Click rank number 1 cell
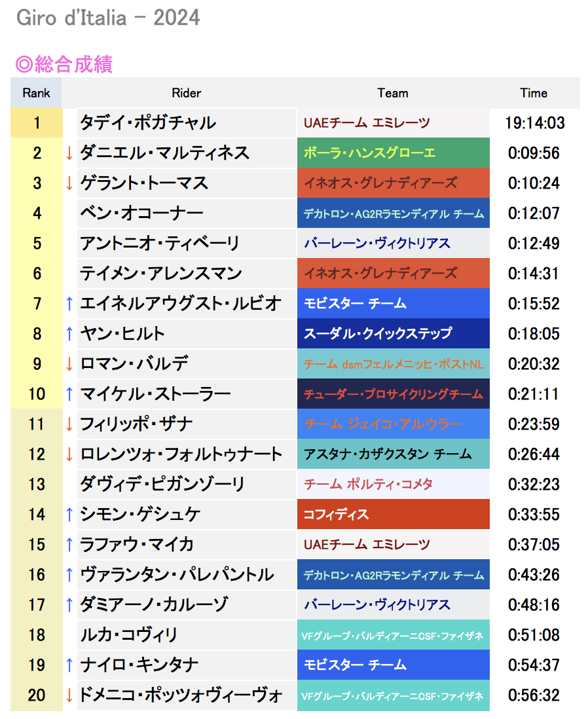588x719 pixels. point(37,123)
